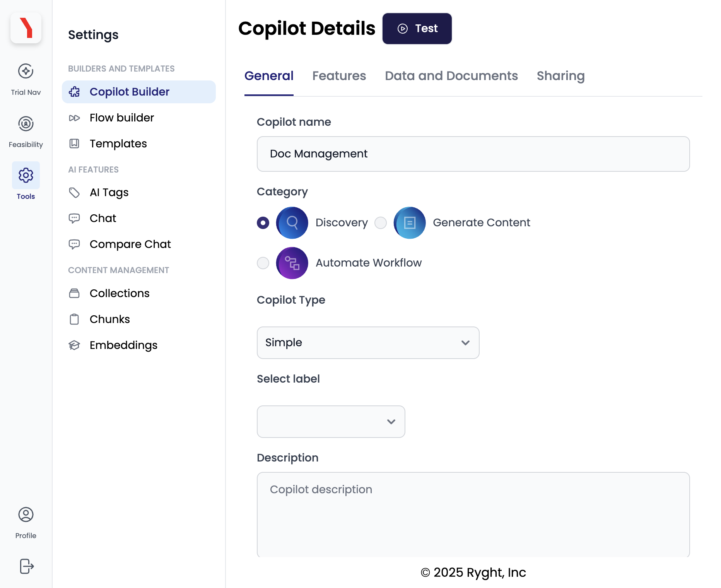
Task: Click the Embeddings graduation cap icon
Action: [x=74, y=345]
